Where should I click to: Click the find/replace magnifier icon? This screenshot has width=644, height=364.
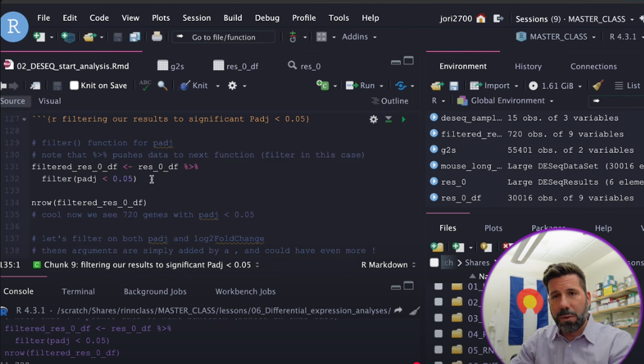(x=163, y=85)
